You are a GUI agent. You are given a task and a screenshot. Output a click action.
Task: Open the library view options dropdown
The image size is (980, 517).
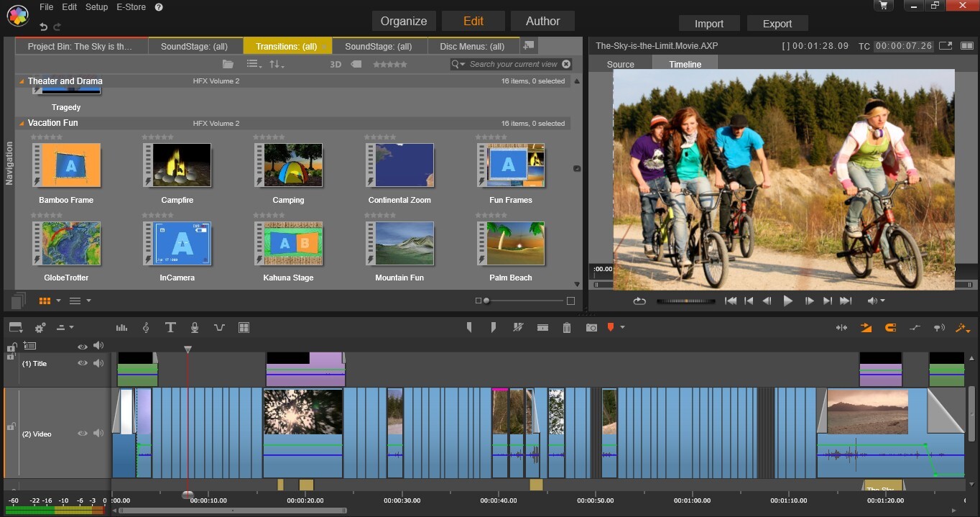pos(254,64)
